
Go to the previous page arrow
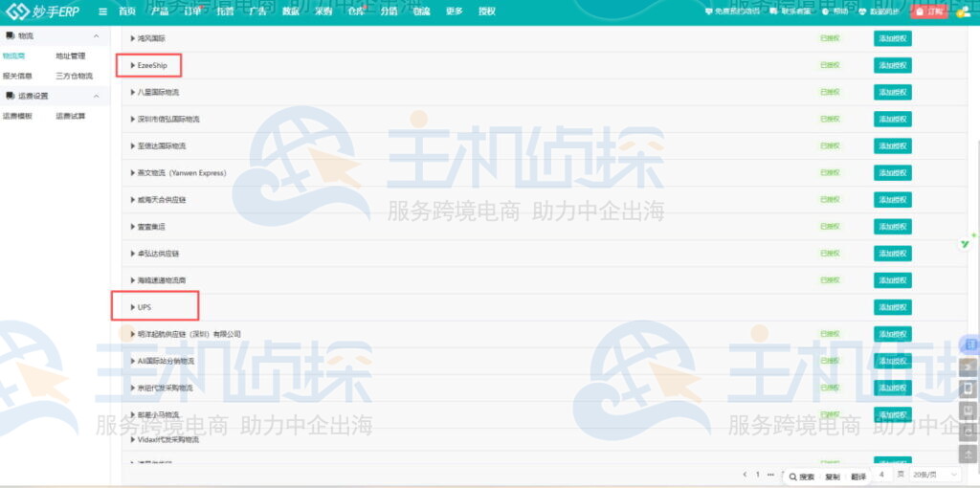pyautogui.click(x=745, y=475)
